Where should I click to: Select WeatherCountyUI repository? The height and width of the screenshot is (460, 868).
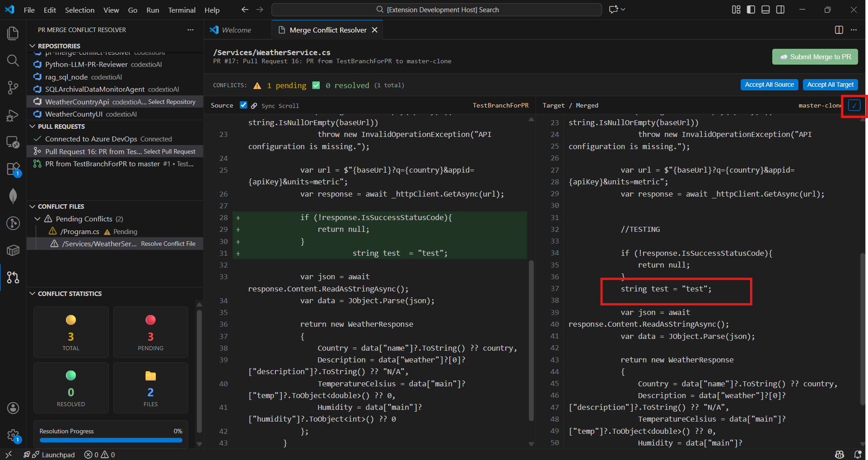[x=115, y=114]
